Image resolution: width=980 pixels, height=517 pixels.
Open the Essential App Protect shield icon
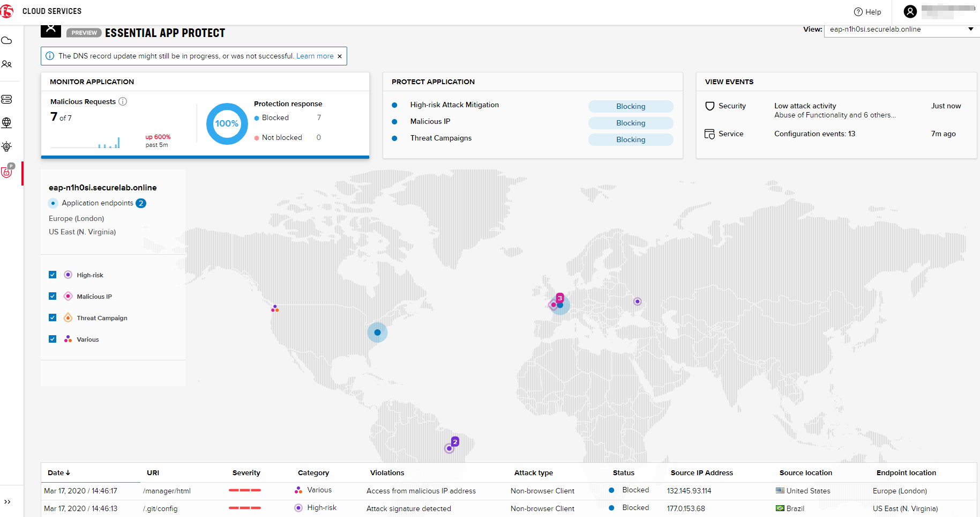7,172
